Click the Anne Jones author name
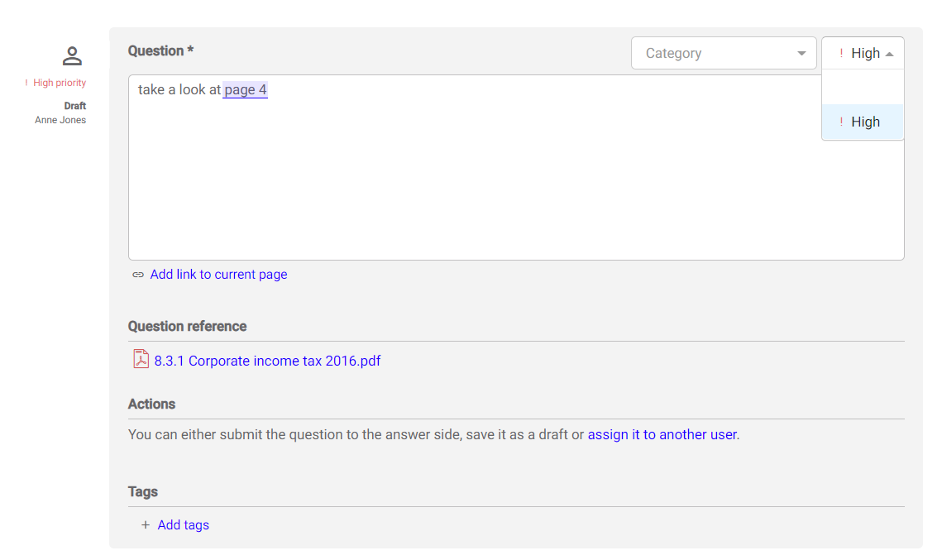The height and width of the screenshot is (560, 942). [60, 120]
